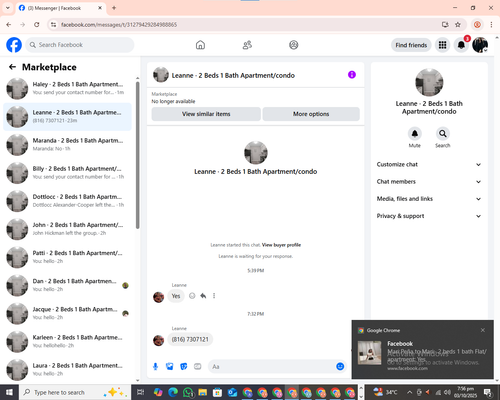
Task: Click the View similar items button
Action: coord(206,114)
